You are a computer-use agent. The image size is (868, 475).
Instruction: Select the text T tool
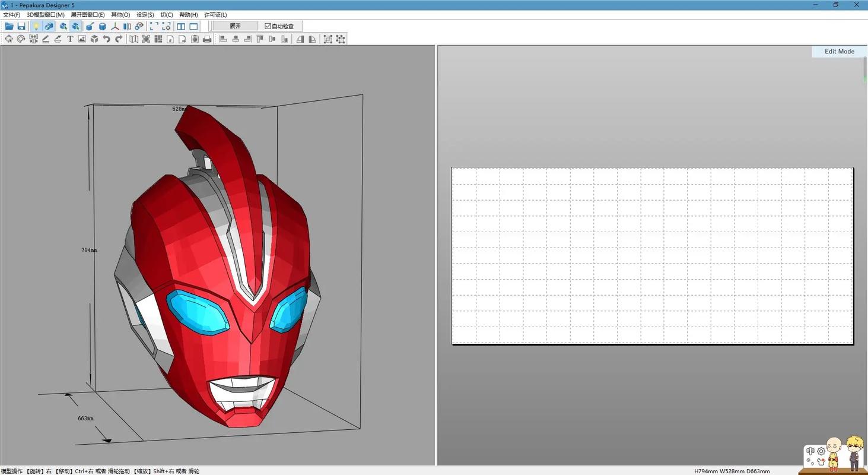click(x=70, y=39)
